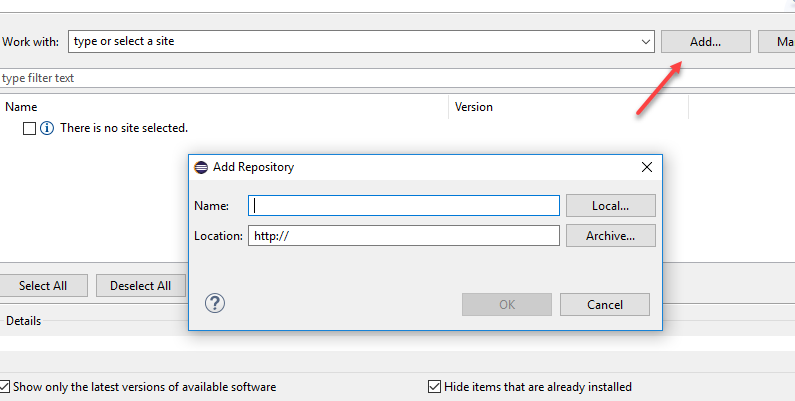Expand the 'Work with' site dropdown arrow
The image size is (795, 401).
click(645, 42)
